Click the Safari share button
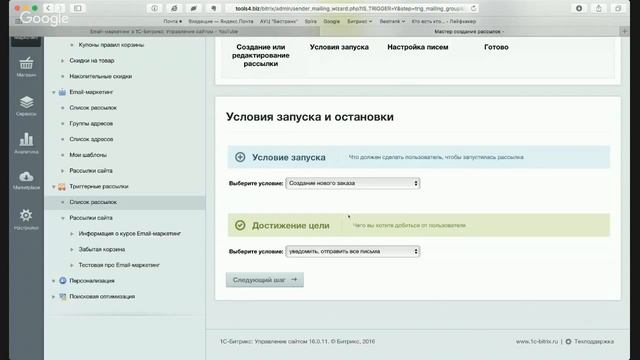Viewport: 640px width, 360px height. [x=599, y=8]
